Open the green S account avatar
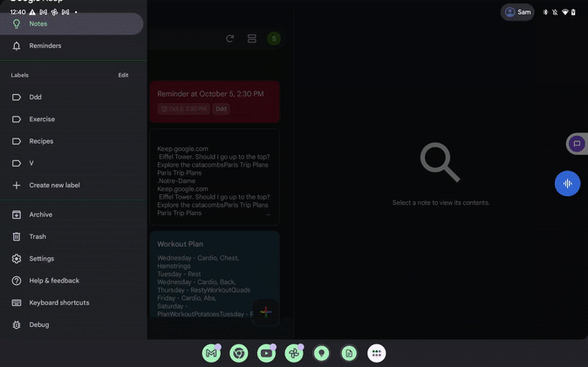 [274, 38]
